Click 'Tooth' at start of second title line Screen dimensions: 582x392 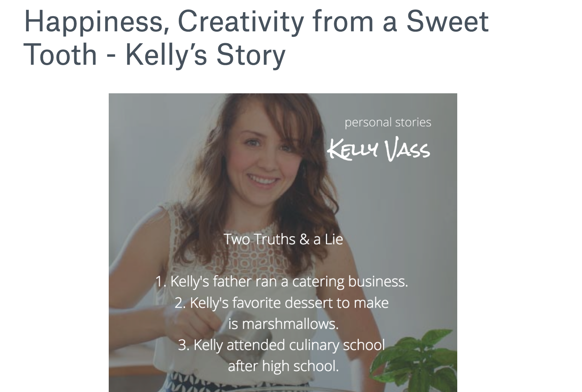[60, 54]
